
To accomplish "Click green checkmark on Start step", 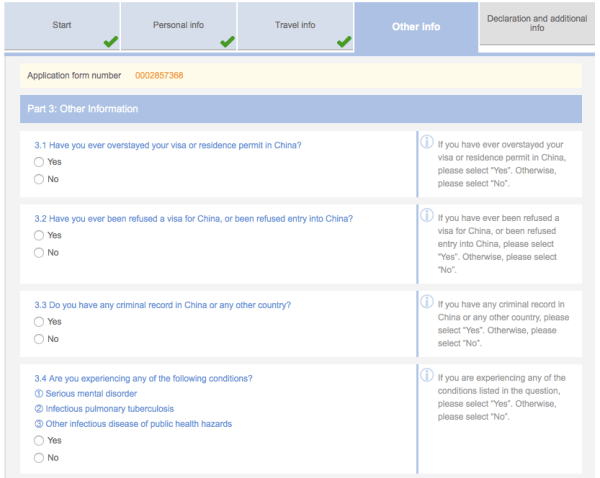I will click(109, 41).
